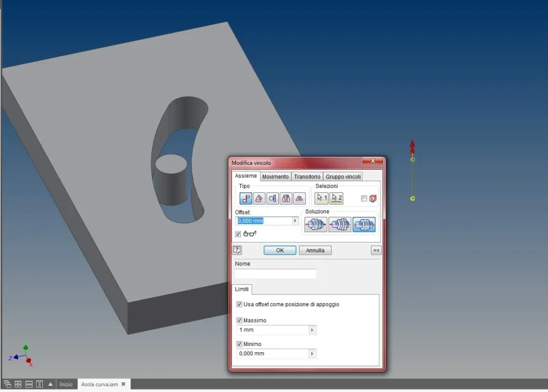The height and width of the screenshot is (392, 548).
Task: Confirm the constraint with OK
Action: click(x=280, y=251)
